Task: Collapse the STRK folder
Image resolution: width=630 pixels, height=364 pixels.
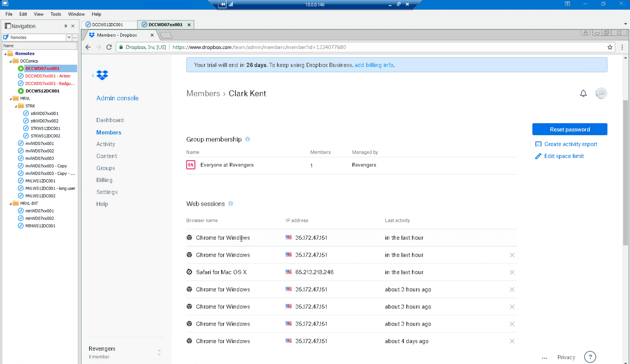Action: 16,106
